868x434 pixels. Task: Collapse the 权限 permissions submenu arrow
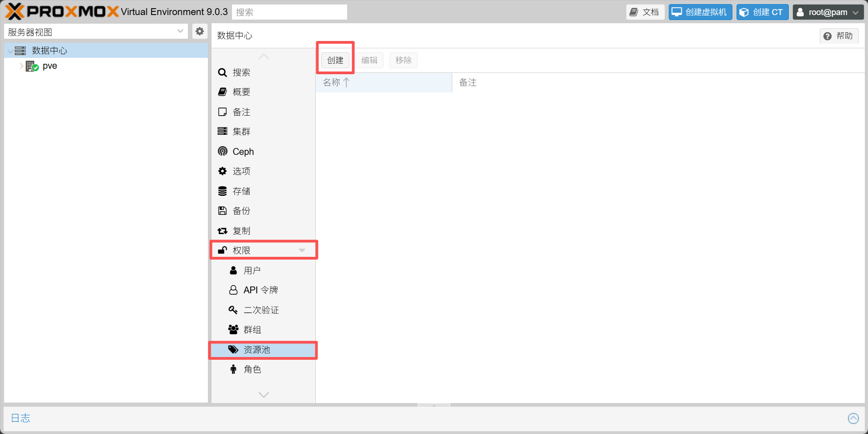(302, 250)
